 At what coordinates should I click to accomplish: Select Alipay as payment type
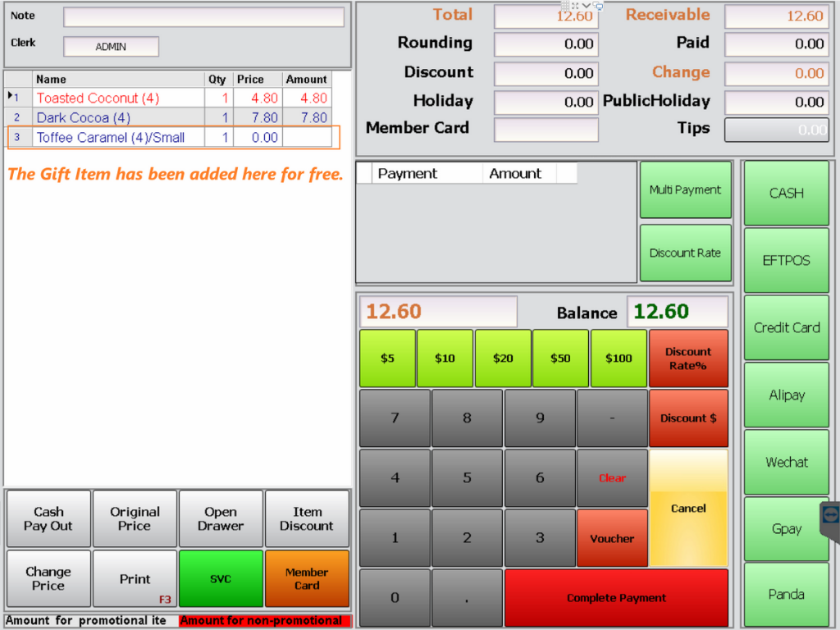(x=786, y=395)
